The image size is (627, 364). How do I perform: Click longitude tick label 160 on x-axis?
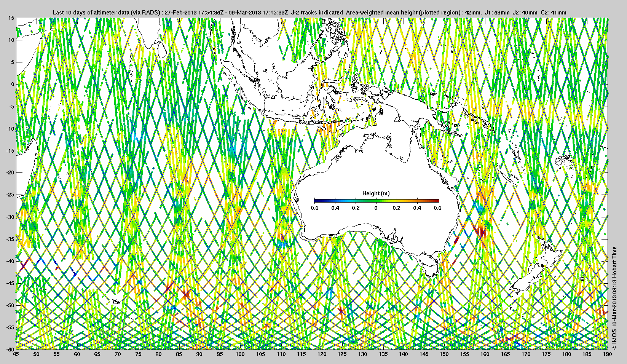pyautogui.click(x=485, y=354)
